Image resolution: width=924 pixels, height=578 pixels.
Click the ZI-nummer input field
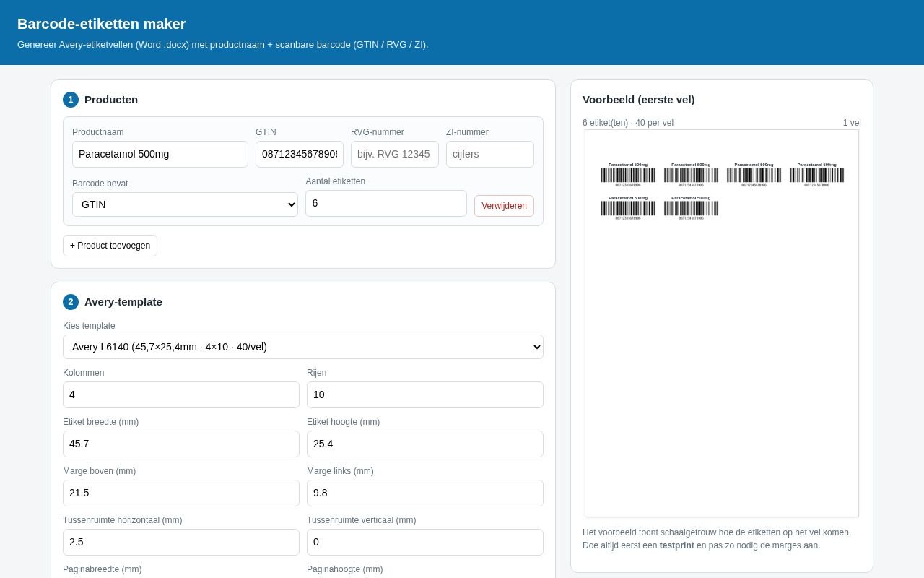490,154
